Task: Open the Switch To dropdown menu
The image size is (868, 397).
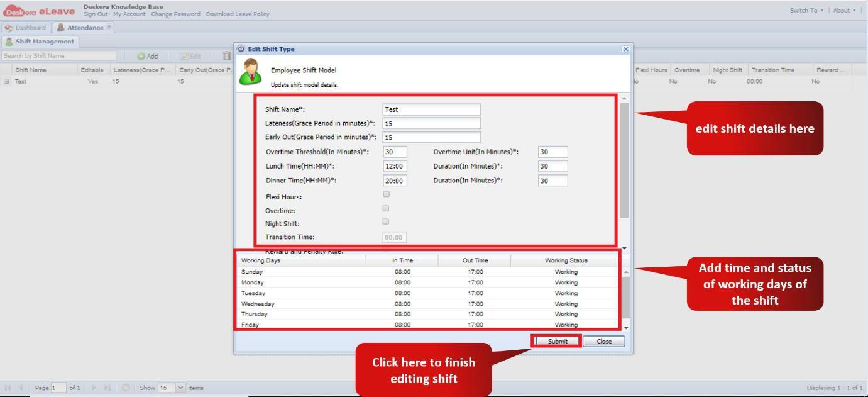Action: 805,10
